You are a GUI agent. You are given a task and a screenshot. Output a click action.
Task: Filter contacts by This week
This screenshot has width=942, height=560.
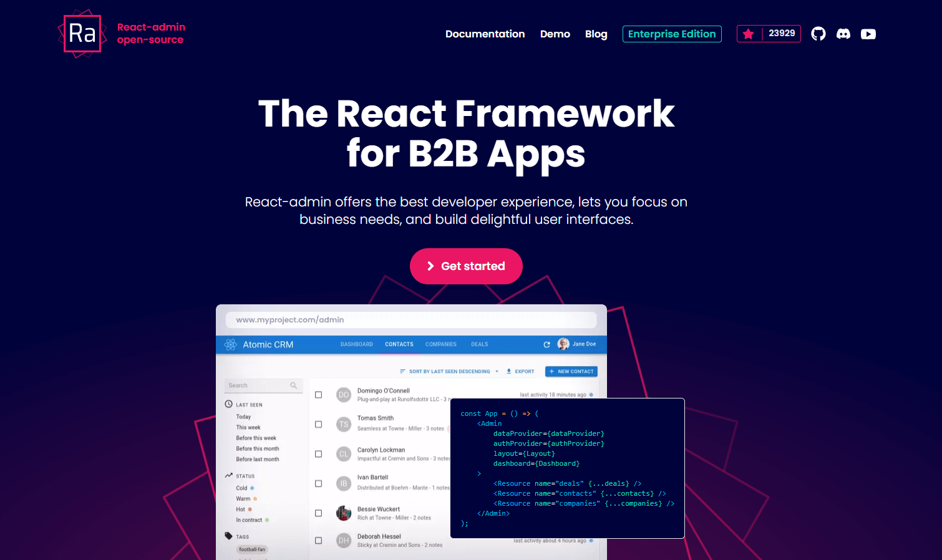[x=248, y=427]
